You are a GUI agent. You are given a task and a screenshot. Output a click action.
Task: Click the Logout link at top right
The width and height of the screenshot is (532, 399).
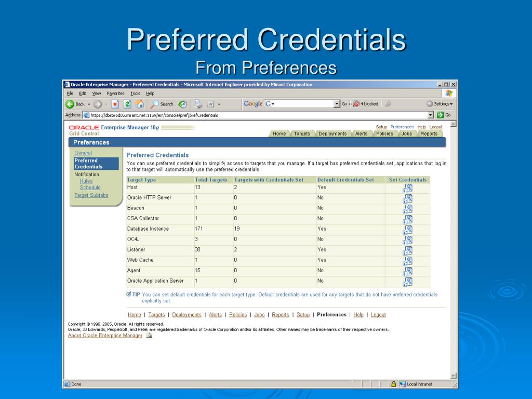(436, 127)
